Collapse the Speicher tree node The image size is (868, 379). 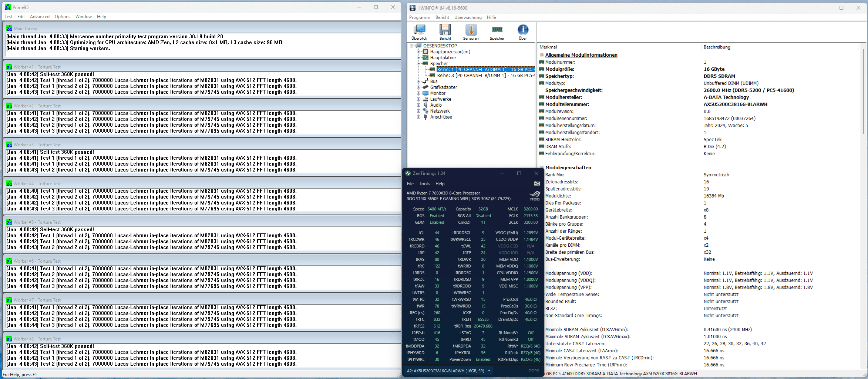coord(418,64)
